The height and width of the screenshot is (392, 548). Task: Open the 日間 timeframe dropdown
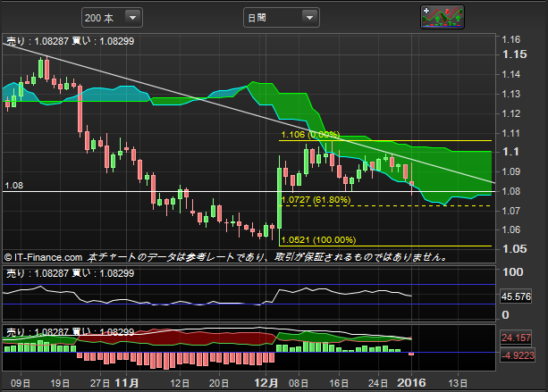282,18
